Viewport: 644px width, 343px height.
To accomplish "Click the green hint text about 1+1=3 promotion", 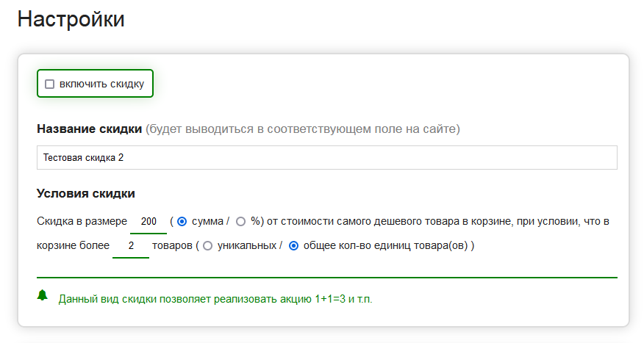I will 215,299.
